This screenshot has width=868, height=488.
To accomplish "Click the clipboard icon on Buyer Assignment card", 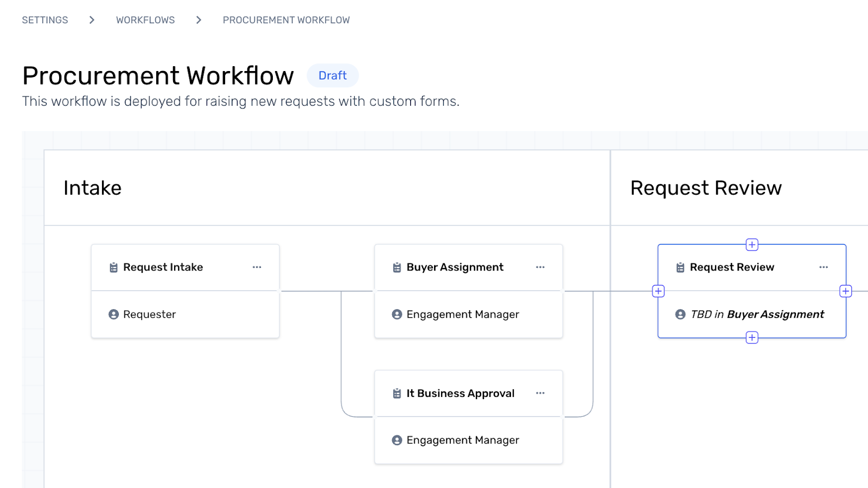I will pyautogui.click(x=397, y=267).
